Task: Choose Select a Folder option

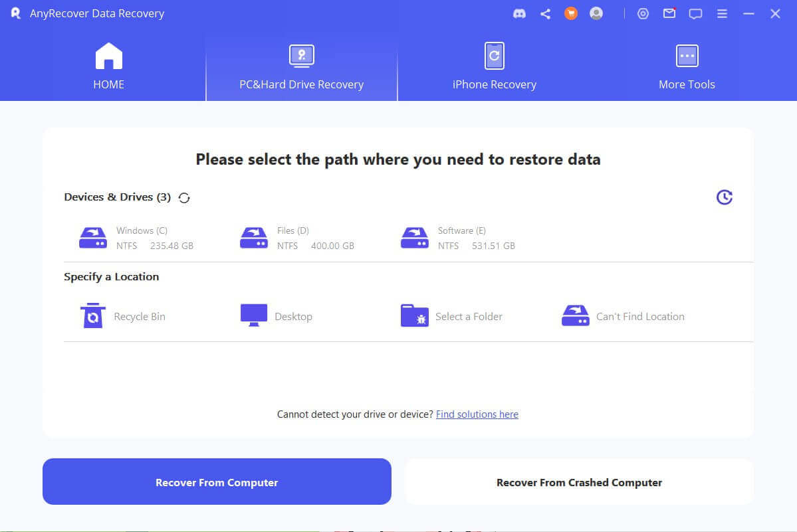Action: pos(451,315)
